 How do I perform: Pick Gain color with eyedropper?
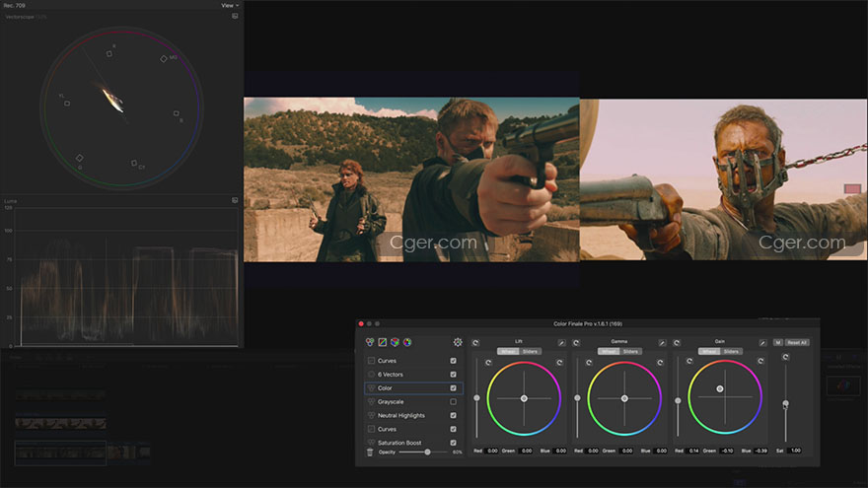(x=762, y=343)
